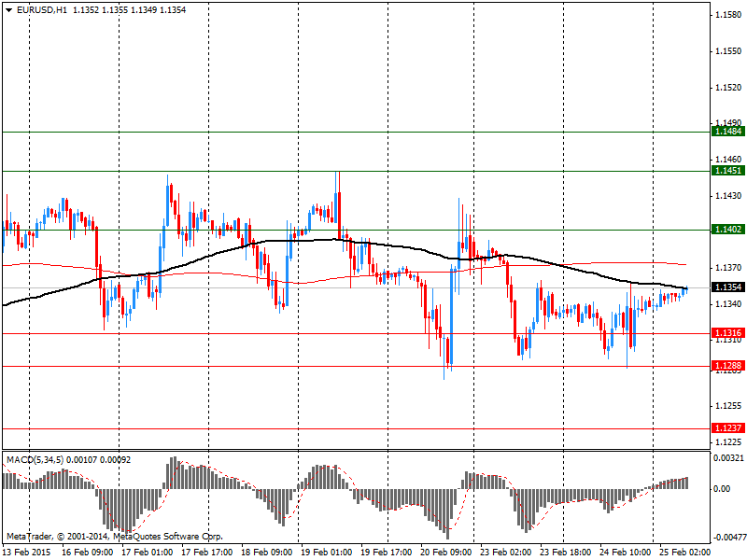Select the 20 Feb 09:00 time label

coord(446,553)
